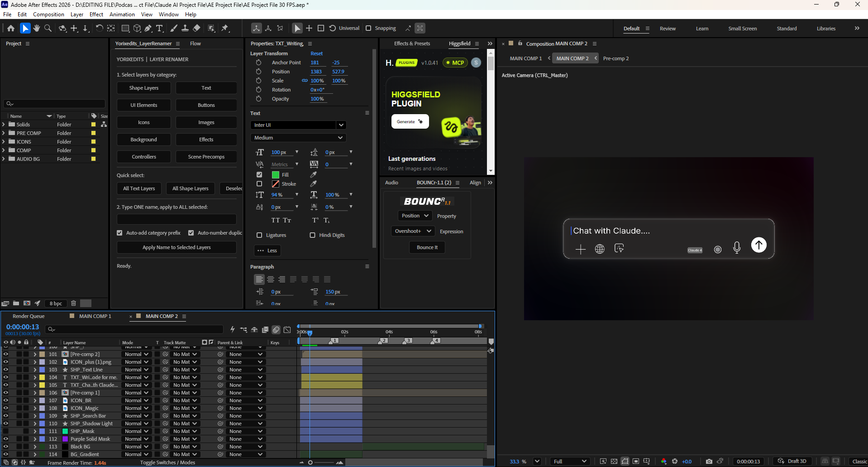Select the Horizontal Type tool
This screenshot has height=467, width=868.
click(x=160, y=28)
